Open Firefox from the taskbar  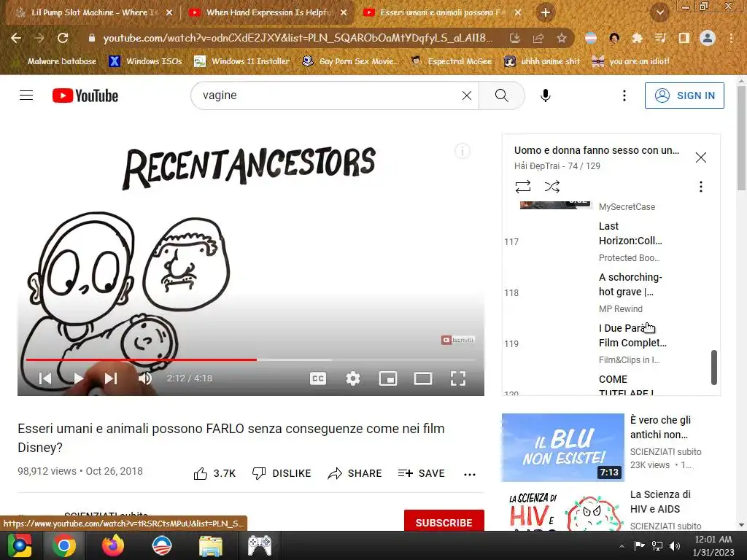coord(112,545)
